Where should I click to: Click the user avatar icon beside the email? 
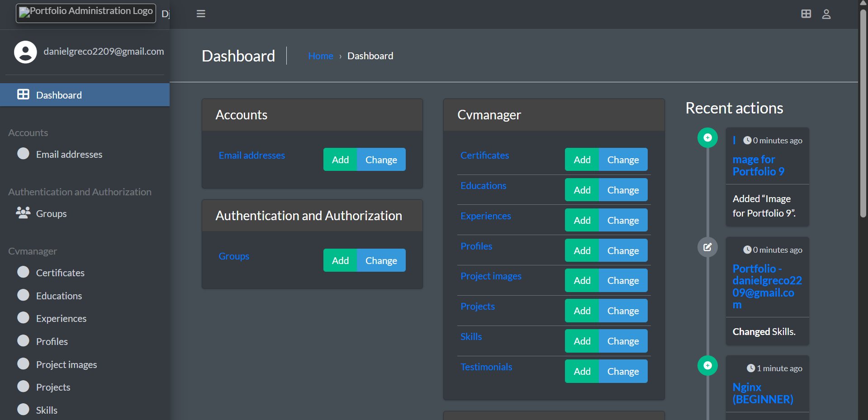point(25,52)
